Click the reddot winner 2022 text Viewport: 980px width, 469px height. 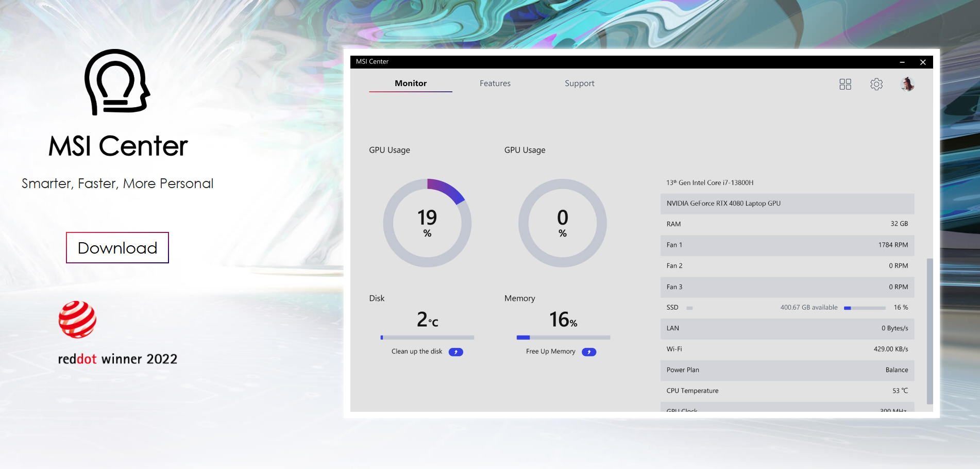(117, 359)
